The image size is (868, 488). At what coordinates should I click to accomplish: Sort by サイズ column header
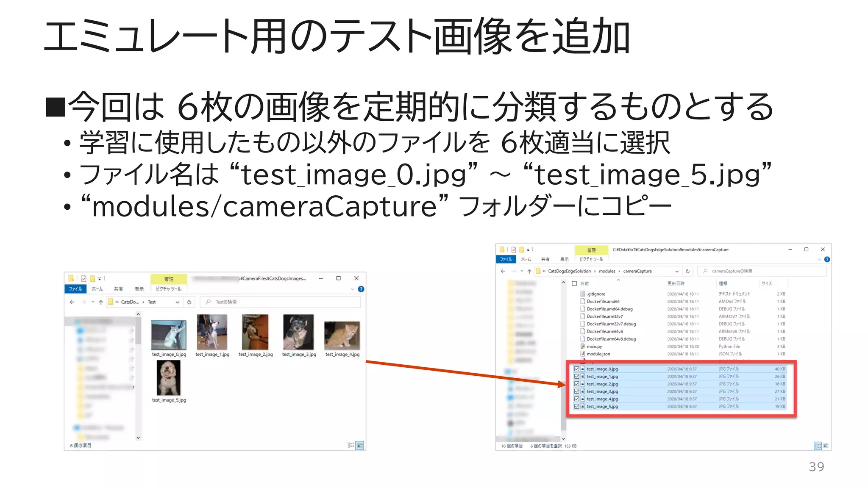point(767,283)
